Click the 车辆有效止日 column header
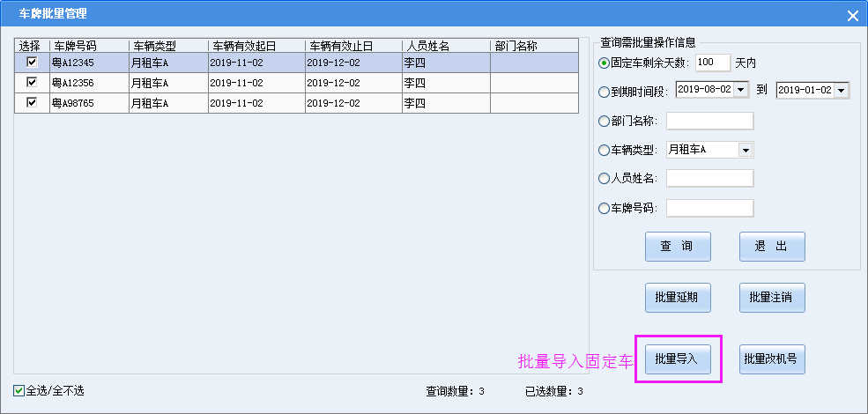 pyautogui.click(x=353, y=46)
